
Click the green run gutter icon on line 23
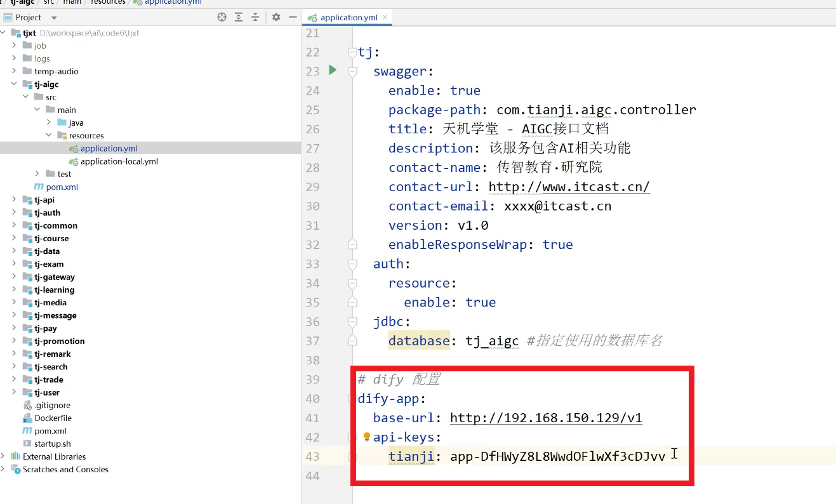(333, 70)
